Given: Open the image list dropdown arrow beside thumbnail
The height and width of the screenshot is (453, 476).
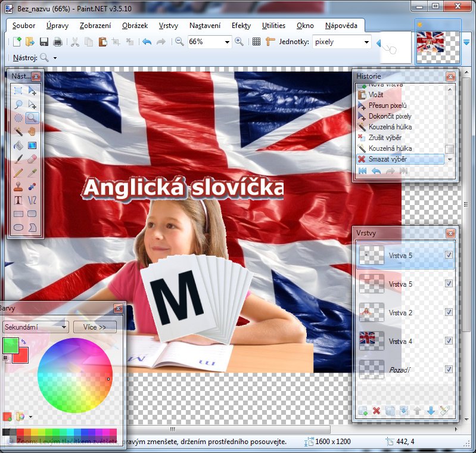Looking at the screenshot, I should [x=467, y=42].
